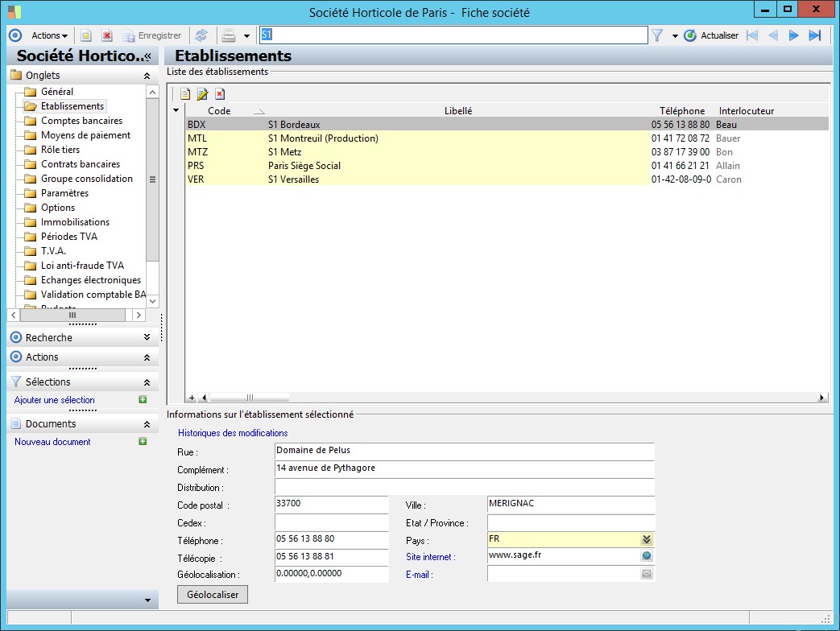Click the filter funnel icon in the toolbar
Viewport: 840px width, 631px height.
pyautogui.click(x=657, y=35)
